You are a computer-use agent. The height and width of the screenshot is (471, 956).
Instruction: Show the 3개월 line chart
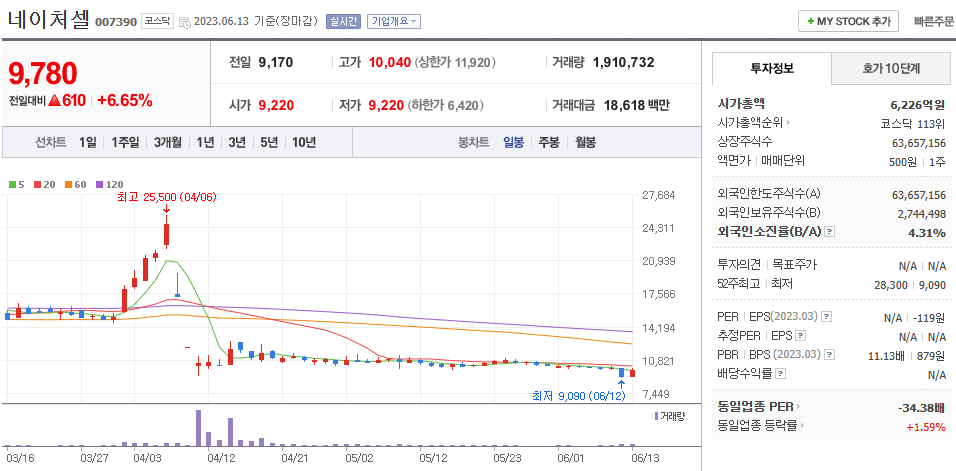(x=168, y=143)
